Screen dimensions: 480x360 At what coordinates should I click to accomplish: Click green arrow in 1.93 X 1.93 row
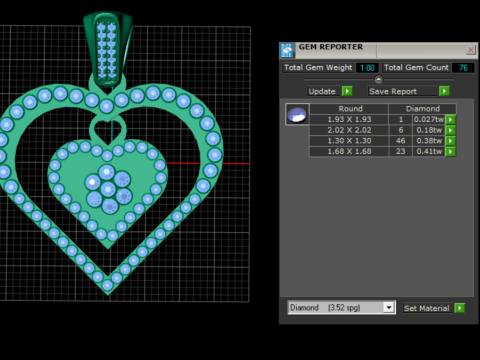[x=451, y=119]
